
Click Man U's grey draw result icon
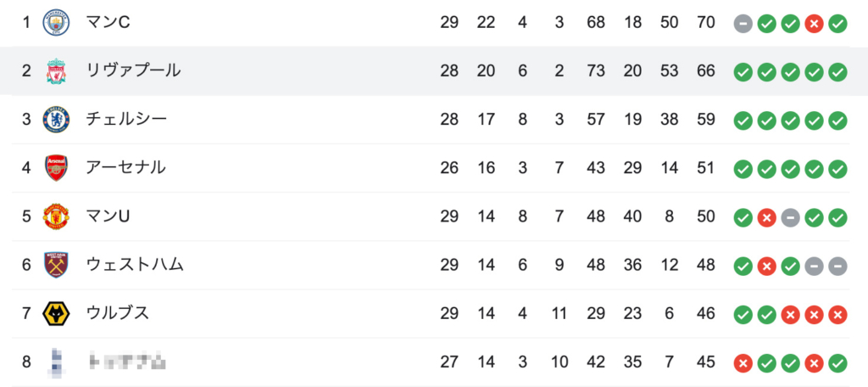pos(790,217)
